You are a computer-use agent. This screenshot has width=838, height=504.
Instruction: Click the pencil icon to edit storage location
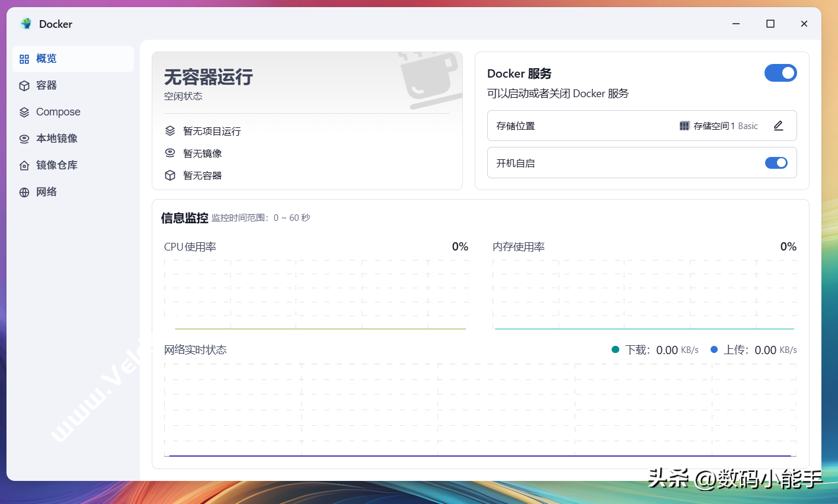click(778, 126)
